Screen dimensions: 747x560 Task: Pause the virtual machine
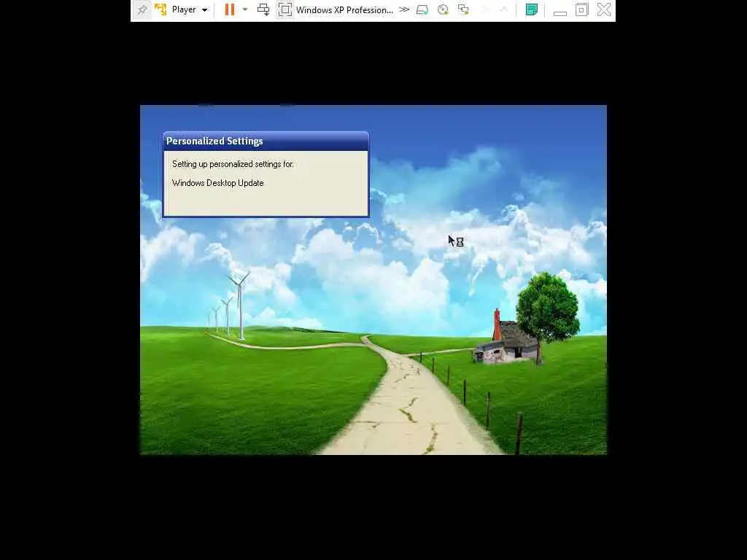tap(230, 9)
